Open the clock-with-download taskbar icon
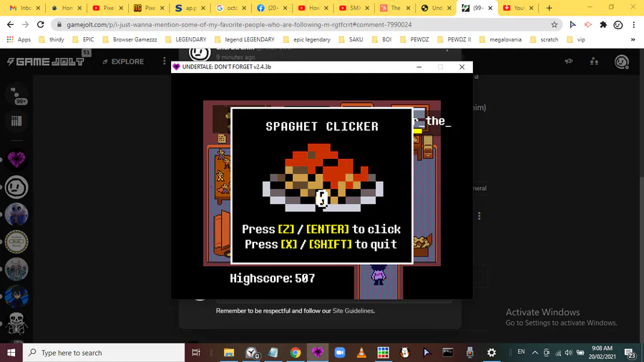 [x=251, y=353]
